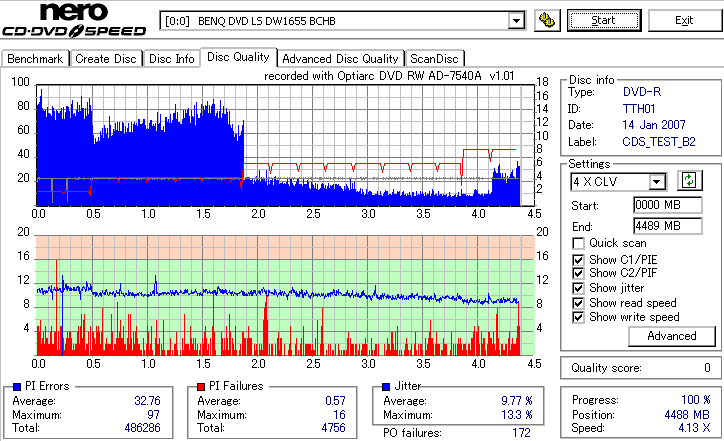Click the green refresh settings icon
724x441 pixels.
(689, 180)
